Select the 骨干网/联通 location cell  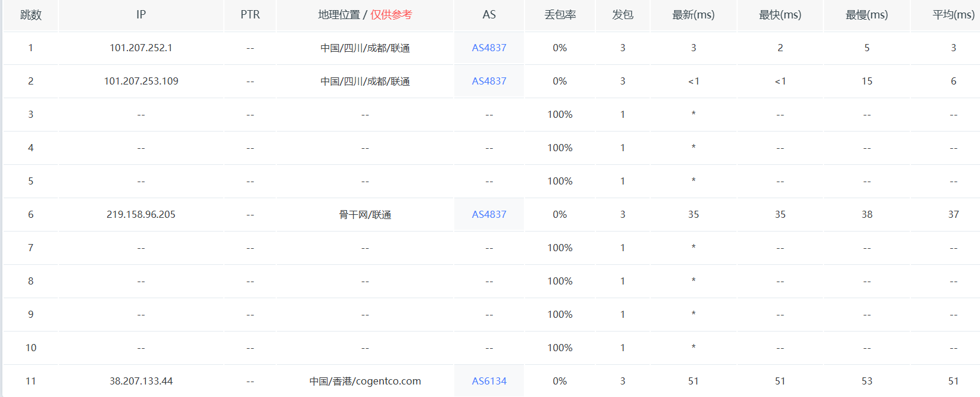365,214
